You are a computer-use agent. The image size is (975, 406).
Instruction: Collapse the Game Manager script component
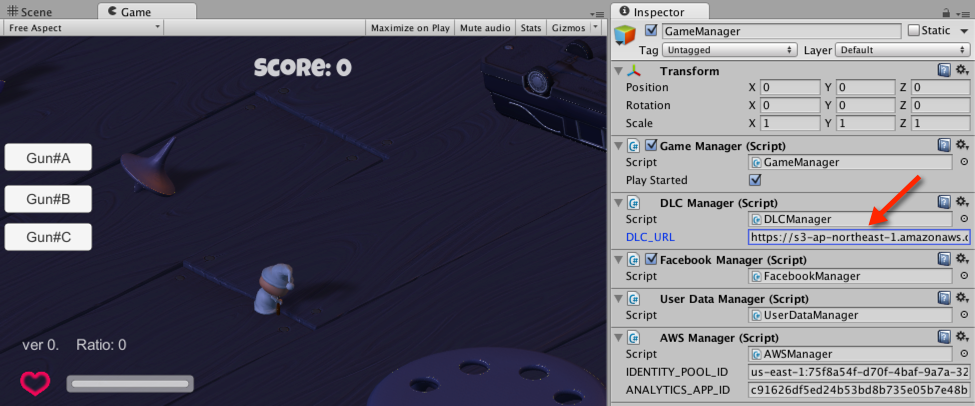pos(617,145)
